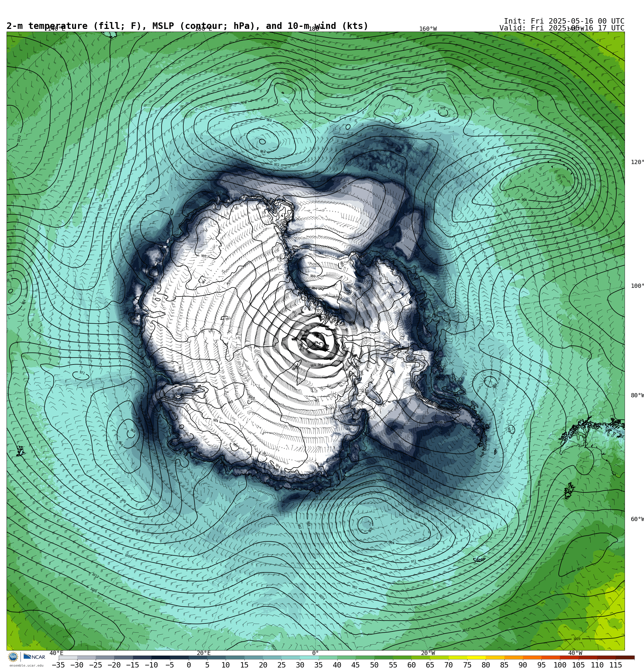The width and height of the screenshot is (644, 669).
Task: Click the -30 colorbar tick label
Action: coord(77,665)
